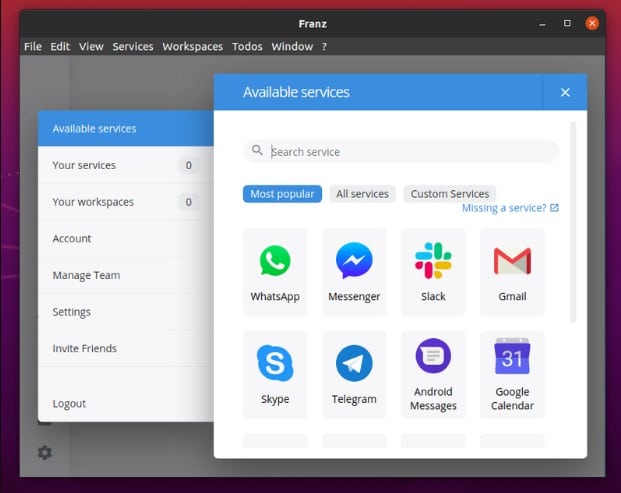Add the Messenger service

pyautogui.click(x=354, y=272)
